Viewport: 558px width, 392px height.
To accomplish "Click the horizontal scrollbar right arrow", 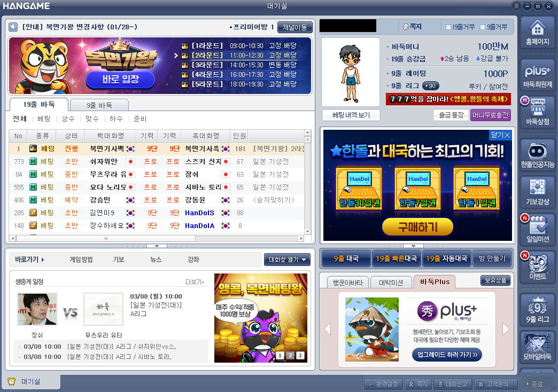I will (301, 238).
